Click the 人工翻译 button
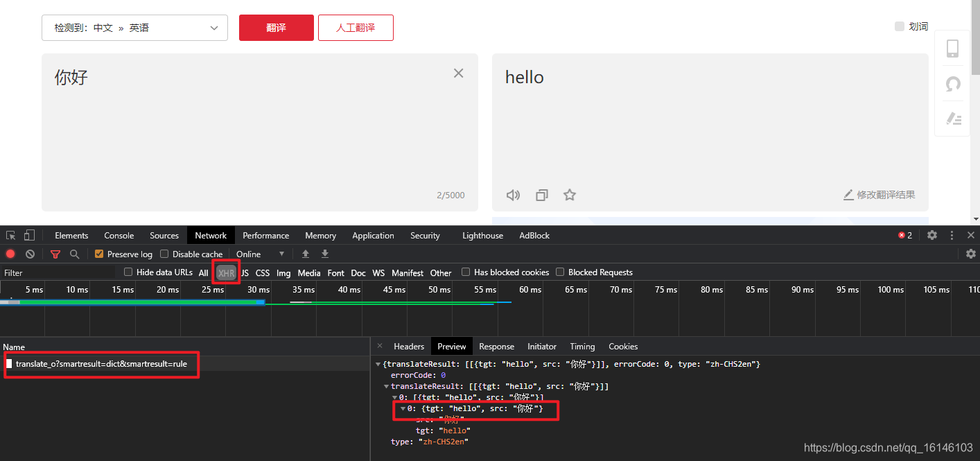Screen dimensions: 980x461 (356, 28)
